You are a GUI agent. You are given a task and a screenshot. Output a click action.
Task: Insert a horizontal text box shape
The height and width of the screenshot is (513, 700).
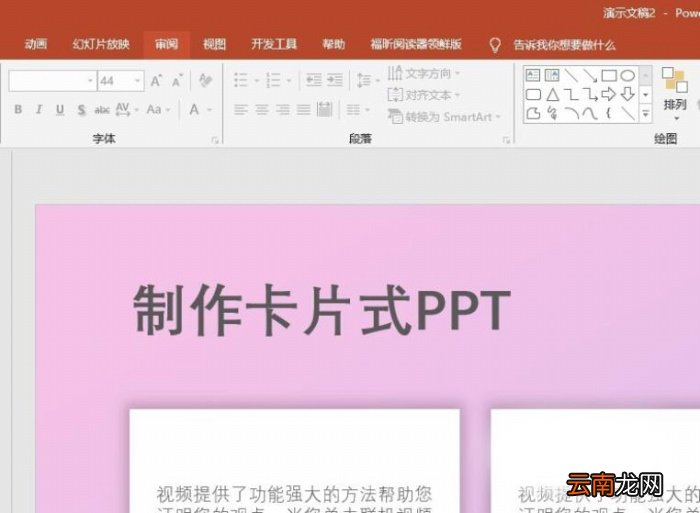tap(533, 75)
